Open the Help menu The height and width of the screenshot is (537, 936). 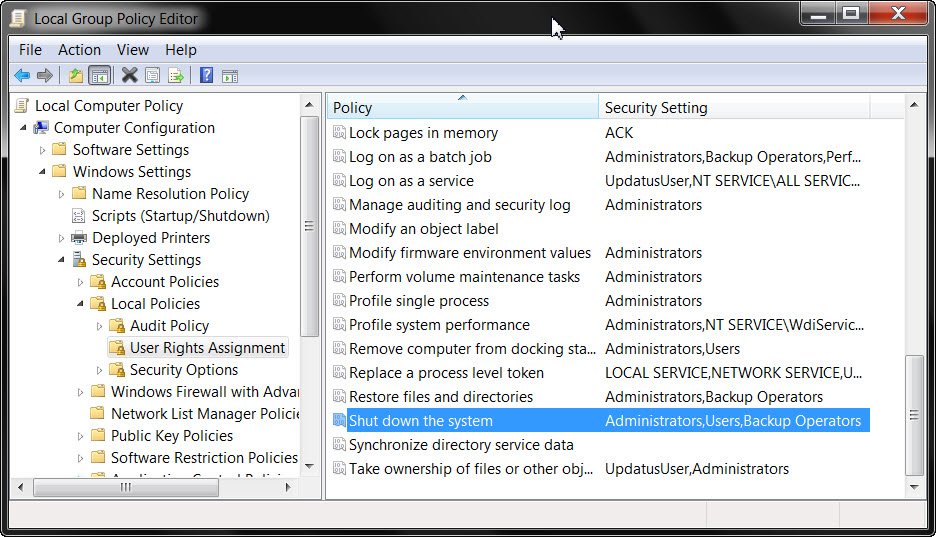(181, 50)
